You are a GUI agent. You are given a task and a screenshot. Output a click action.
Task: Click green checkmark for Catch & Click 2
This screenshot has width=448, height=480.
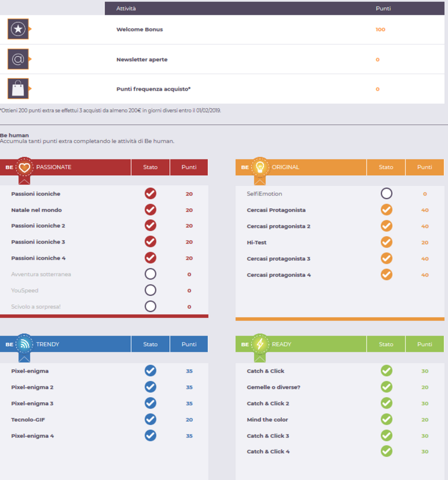point(386,403)
